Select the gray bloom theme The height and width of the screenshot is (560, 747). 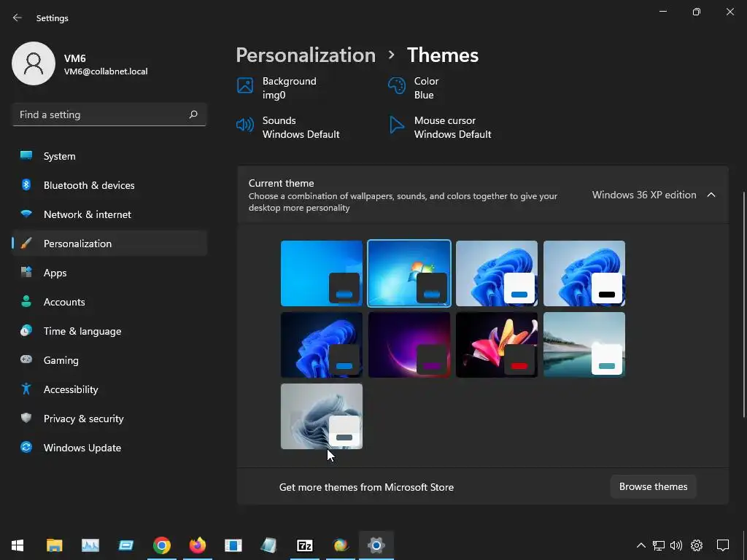point(322,416)
